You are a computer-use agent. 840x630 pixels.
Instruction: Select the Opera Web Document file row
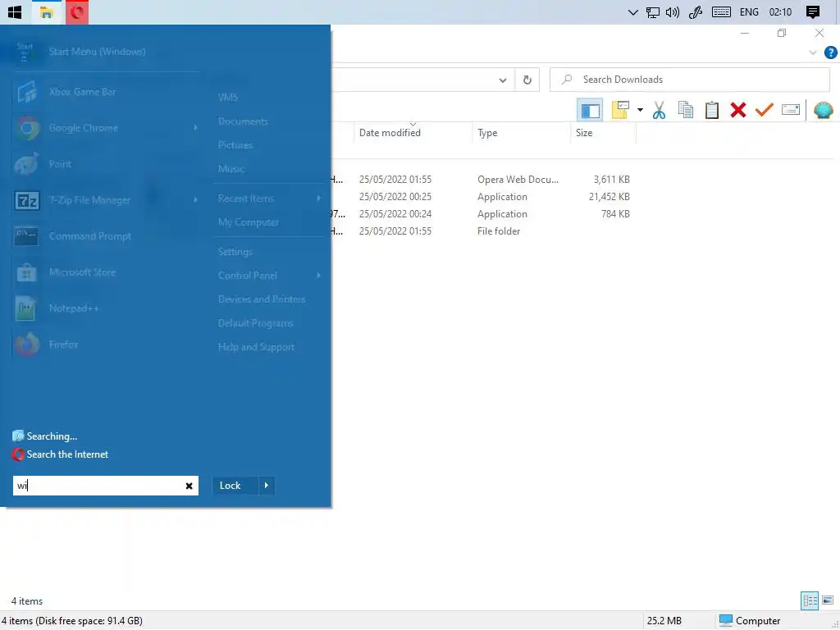click(x=481, y=180)
